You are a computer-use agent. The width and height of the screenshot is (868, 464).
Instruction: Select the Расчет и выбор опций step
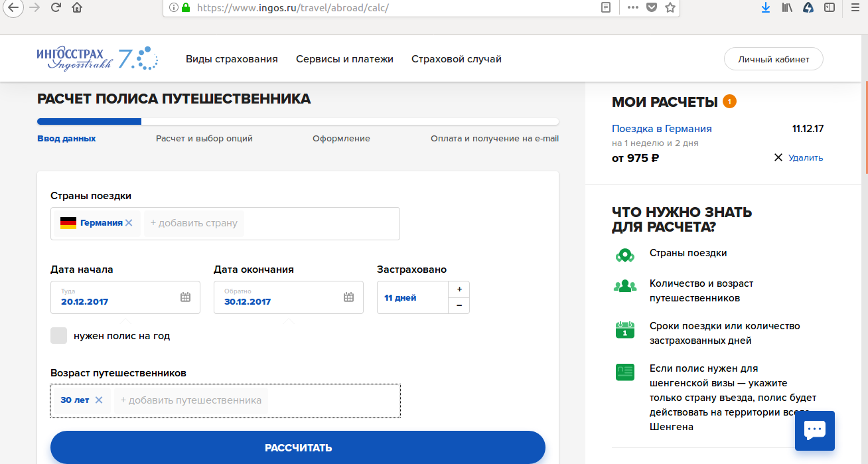pos(204,139)
